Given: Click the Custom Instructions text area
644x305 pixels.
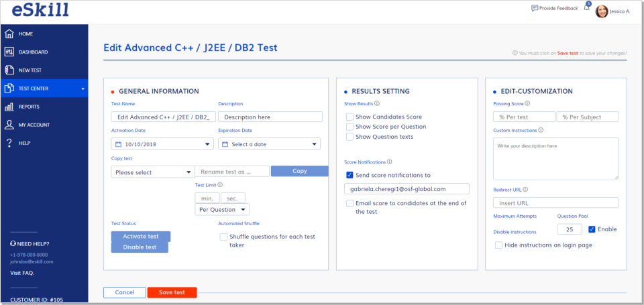Looking at the screenshot, I should pyautogui.click(x=555, y=158).
